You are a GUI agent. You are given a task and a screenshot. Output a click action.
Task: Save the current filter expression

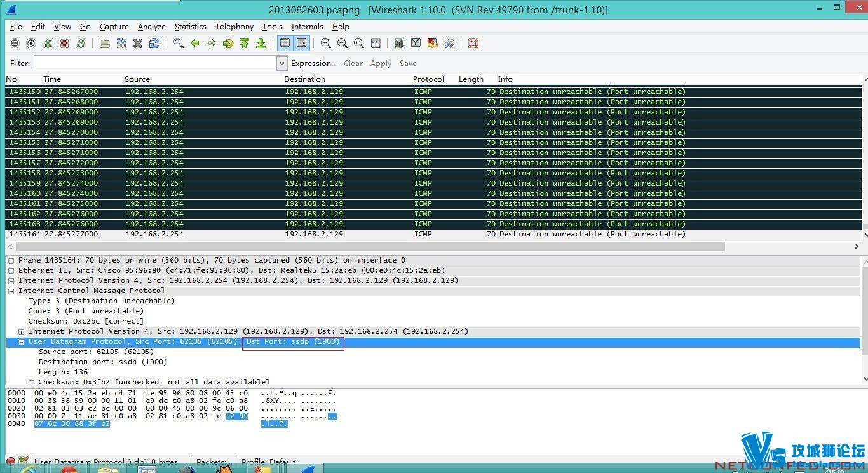coord(408,63)
